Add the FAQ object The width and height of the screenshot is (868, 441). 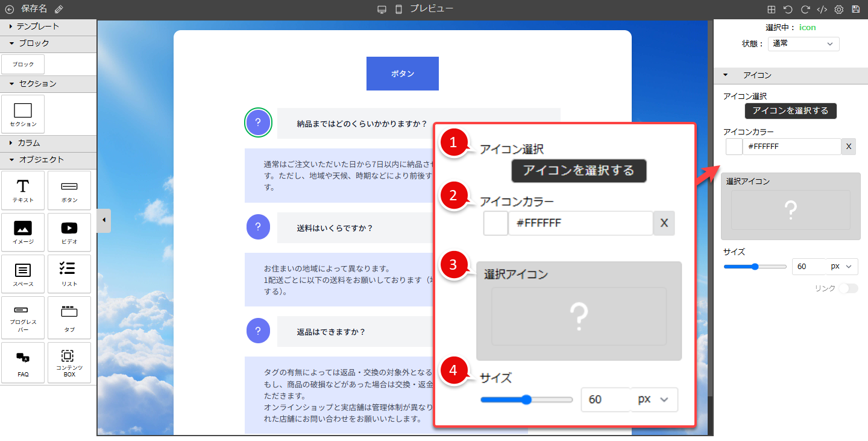coord(23,363)
